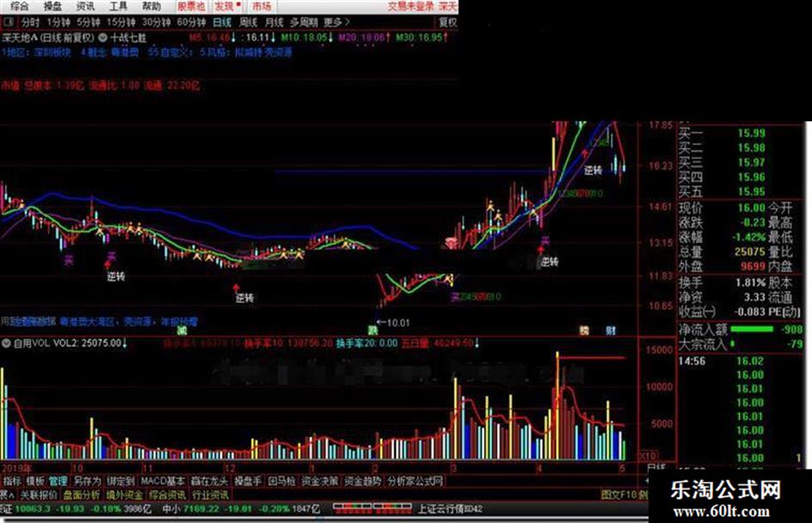Click the green 跌 marker icon

[372, 330]
